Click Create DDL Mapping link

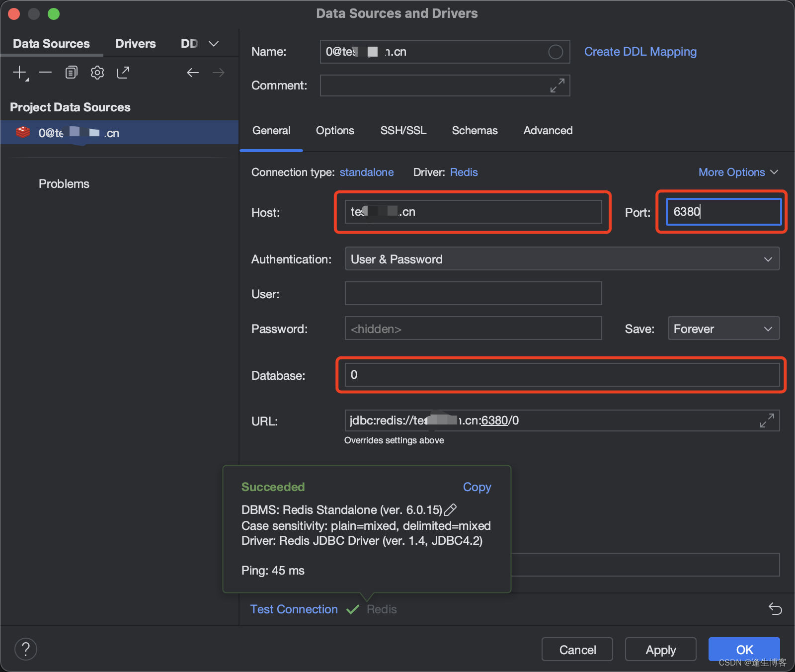point(640,52)
